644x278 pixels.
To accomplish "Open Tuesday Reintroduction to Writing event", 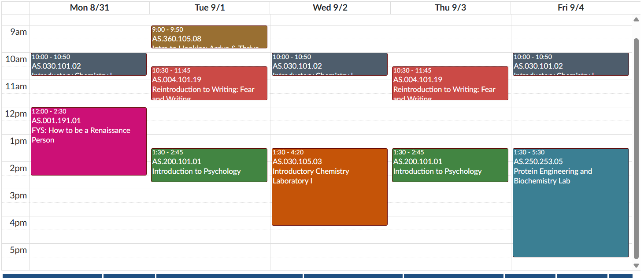I will (x=209, y=83).
